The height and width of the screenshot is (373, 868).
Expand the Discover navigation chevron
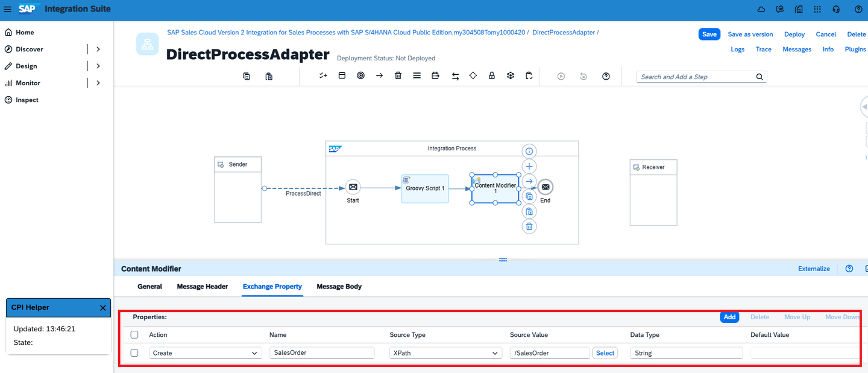point(98,49)
